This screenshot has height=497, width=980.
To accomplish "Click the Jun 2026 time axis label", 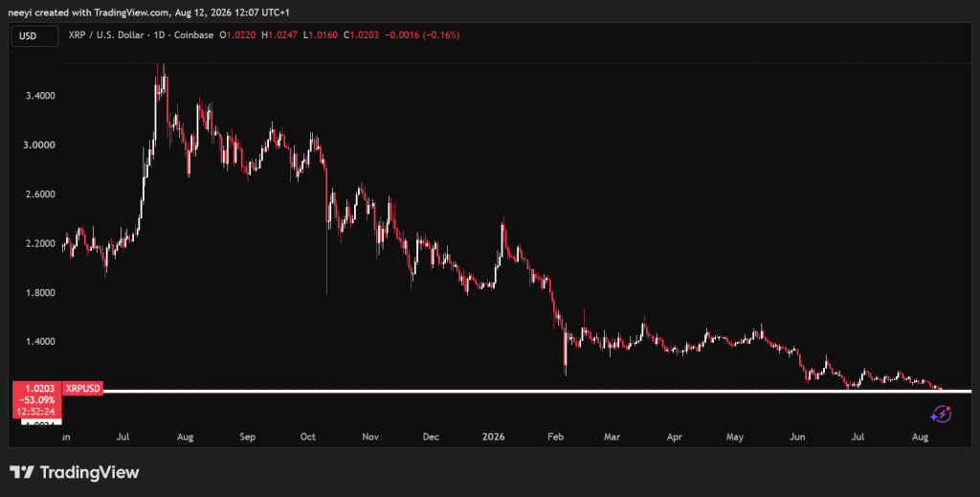I will (x=797, y=437).
